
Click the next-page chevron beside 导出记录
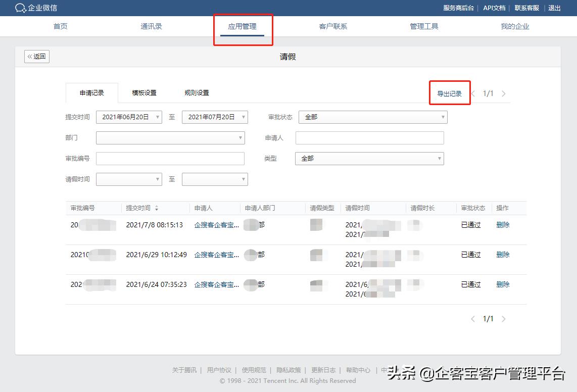503,93
